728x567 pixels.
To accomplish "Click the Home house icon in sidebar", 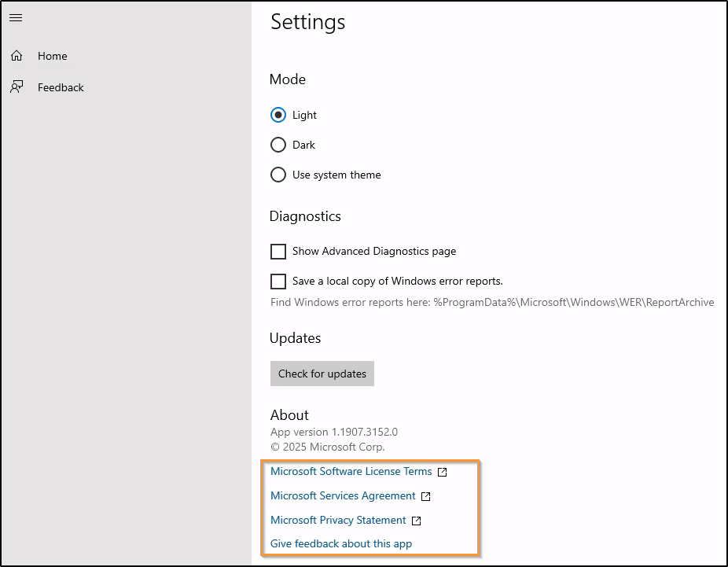I will 17,56.
